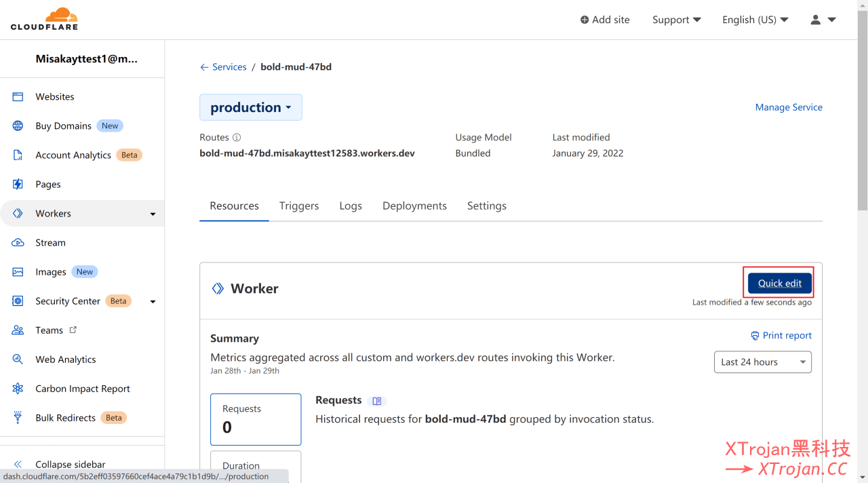Click the Buy Domains globe icon

pos(18,126)
